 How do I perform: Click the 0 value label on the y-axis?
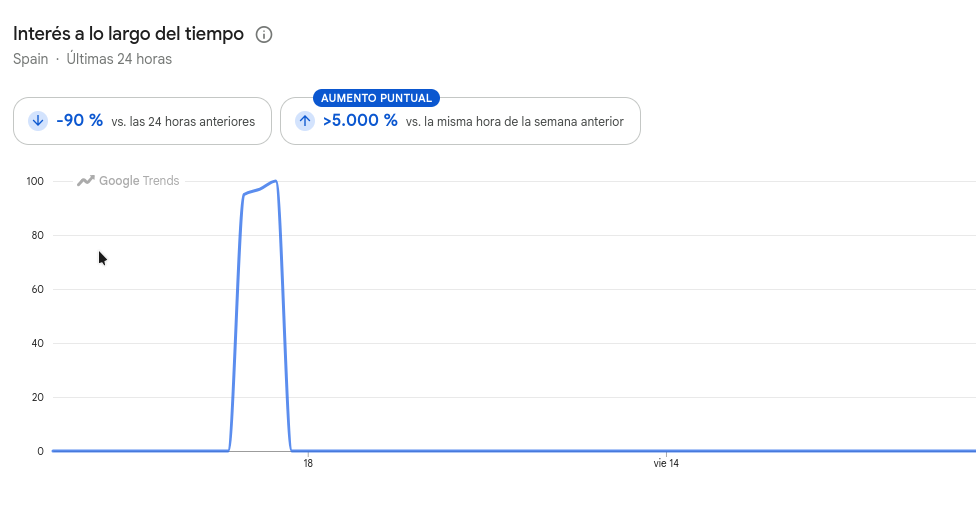[x=40, y=451]
